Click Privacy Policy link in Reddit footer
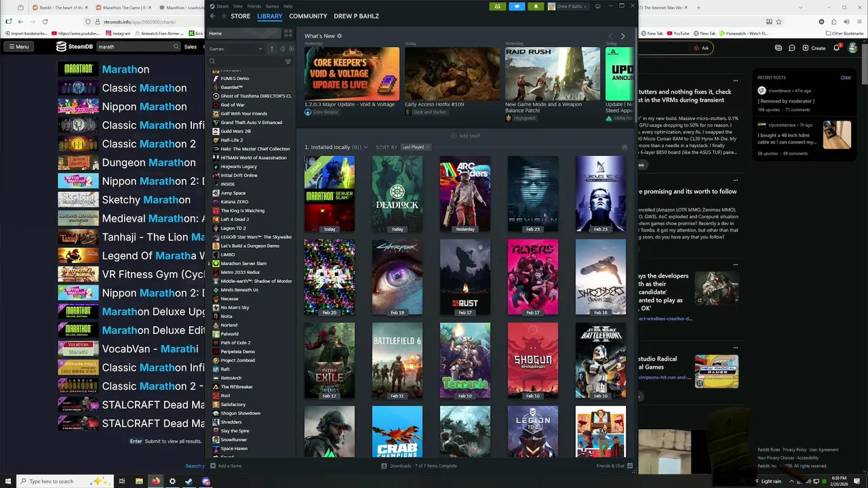Viewport: 868px width, 488px height. (x=795, y=449)
